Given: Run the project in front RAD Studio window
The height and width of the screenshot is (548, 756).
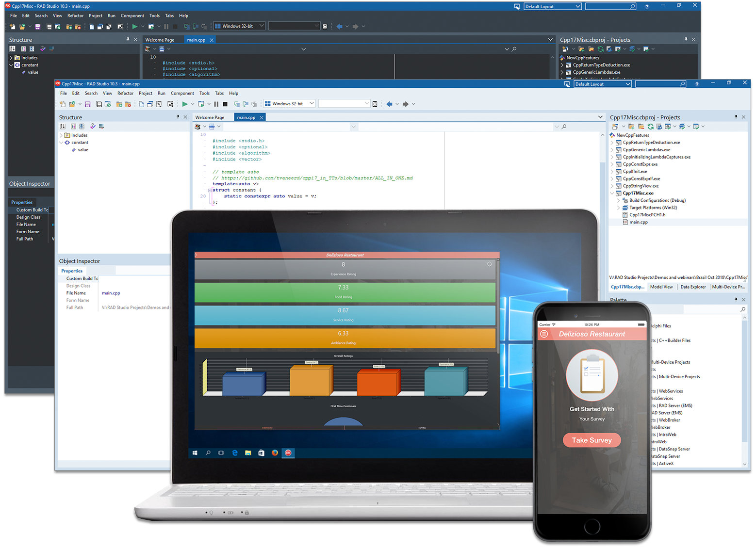Looking at the screenshot, I should tap(185, 104).
